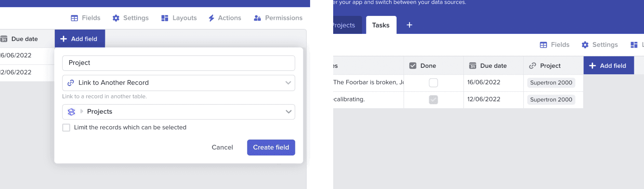The width and height of the screenshot is (644, 189).
Task: Open Permissions via the user-lock icon
Action: click(x=257, y=18)
